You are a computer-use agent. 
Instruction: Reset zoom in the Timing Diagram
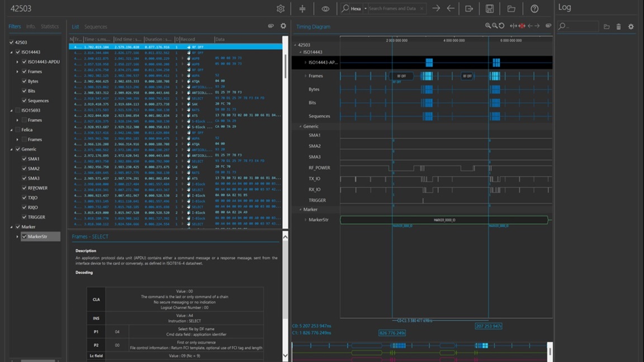tap(501, 26)
